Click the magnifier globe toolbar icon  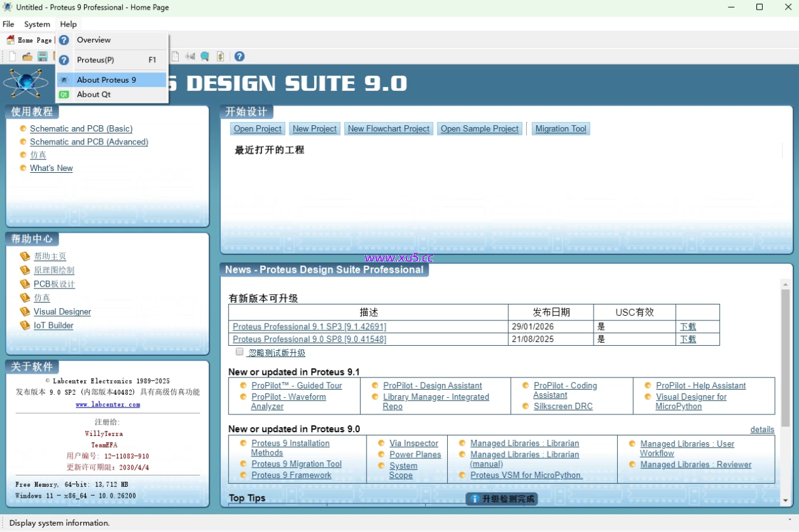click(205, 57)
